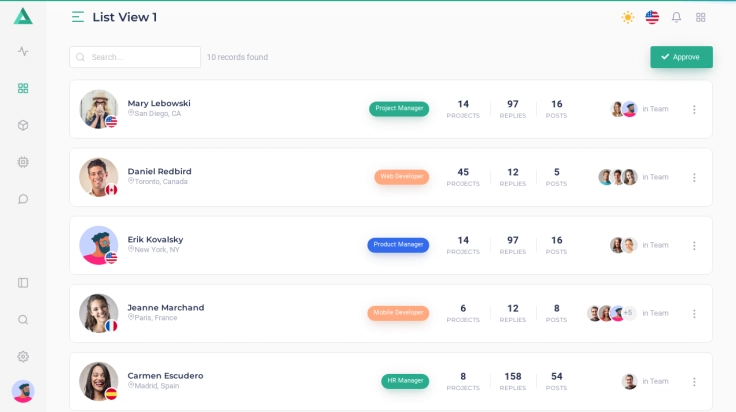Click the sidebar search magnifier icon
The height and width of the screenshot is (412, 736).
(x=23, y=320)
